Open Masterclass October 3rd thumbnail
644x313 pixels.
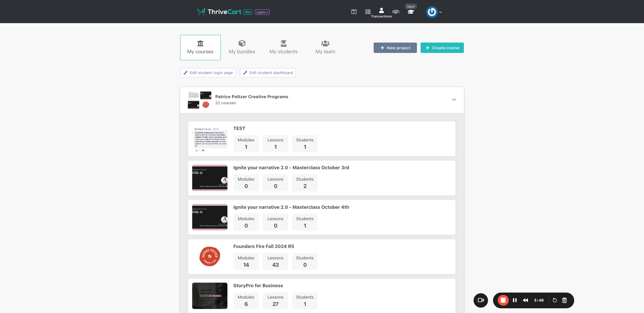[x=210, y=178]
